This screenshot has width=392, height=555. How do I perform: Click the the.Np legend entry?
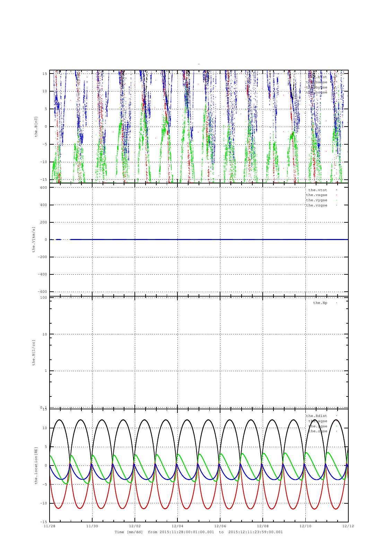pos(320,303)
